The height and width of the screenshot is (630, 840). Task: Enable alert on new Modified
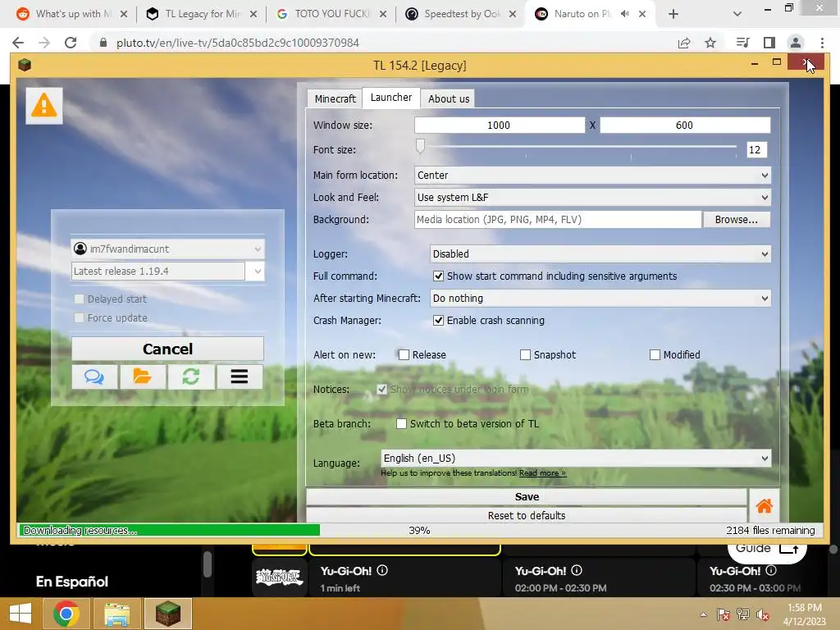coord(655,354)
